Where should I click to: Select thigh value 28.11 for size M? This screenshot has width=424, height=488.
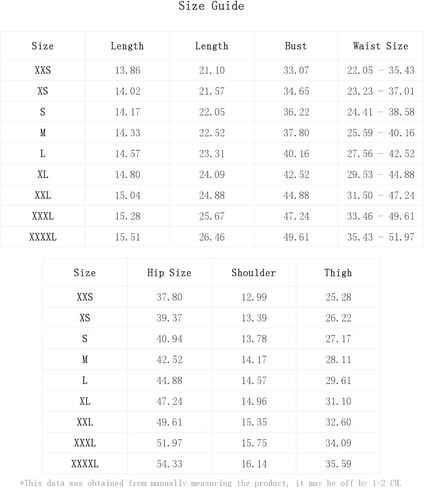338,360
